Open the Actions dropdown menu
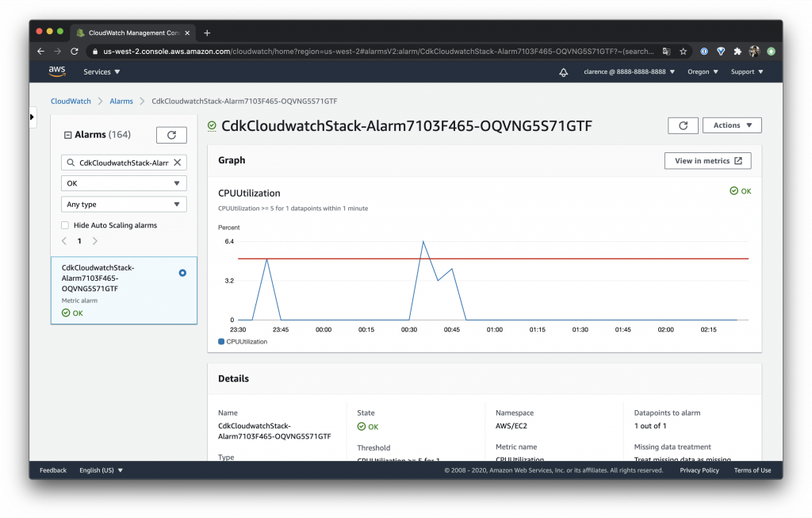Viewport: 812px width, 518px height. [x=732, y=125]
